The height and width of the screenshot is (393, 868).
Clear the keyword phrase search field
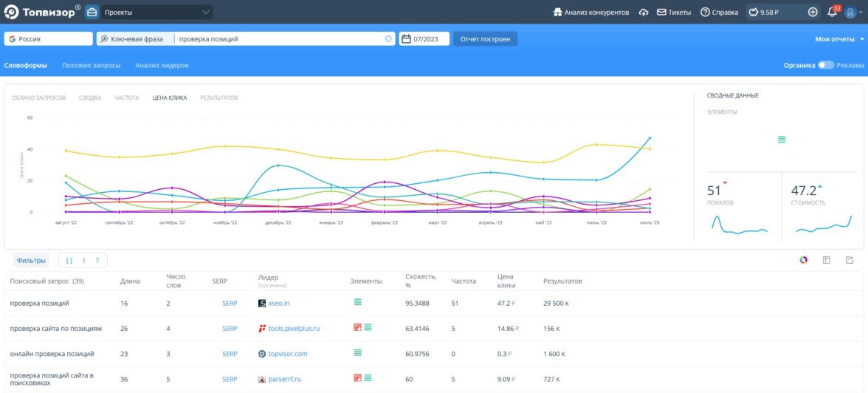click(388, 39)
